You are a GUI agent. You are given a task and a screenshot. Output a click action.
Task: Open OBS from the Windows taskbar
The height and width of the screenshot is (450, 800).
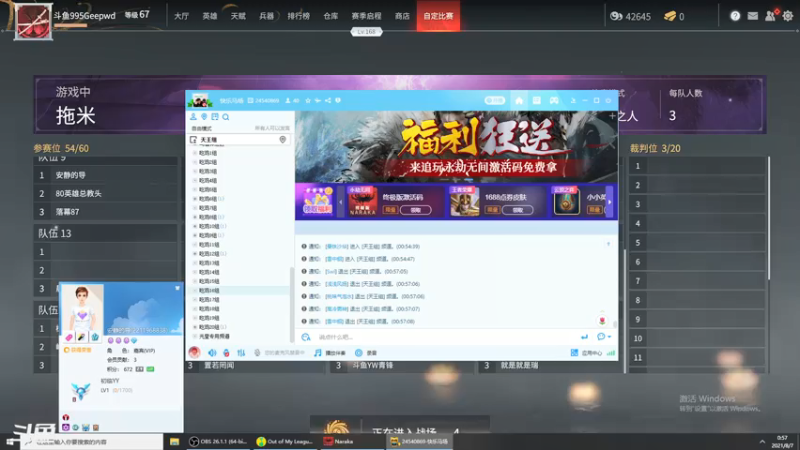pos(218,441)
